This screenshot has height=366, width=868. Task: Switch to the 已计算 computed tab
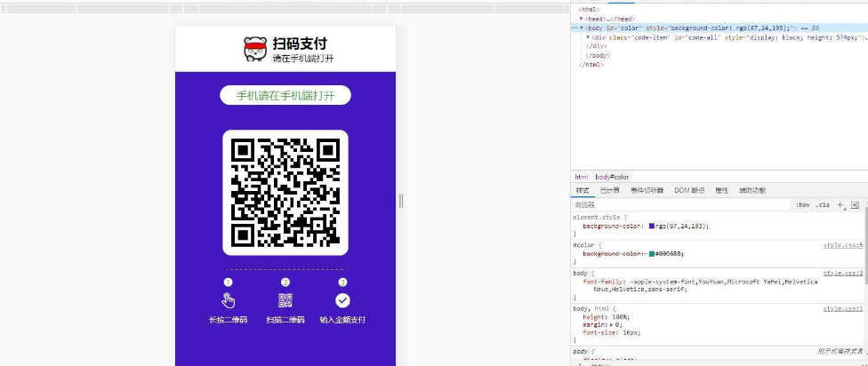(609, 190)
